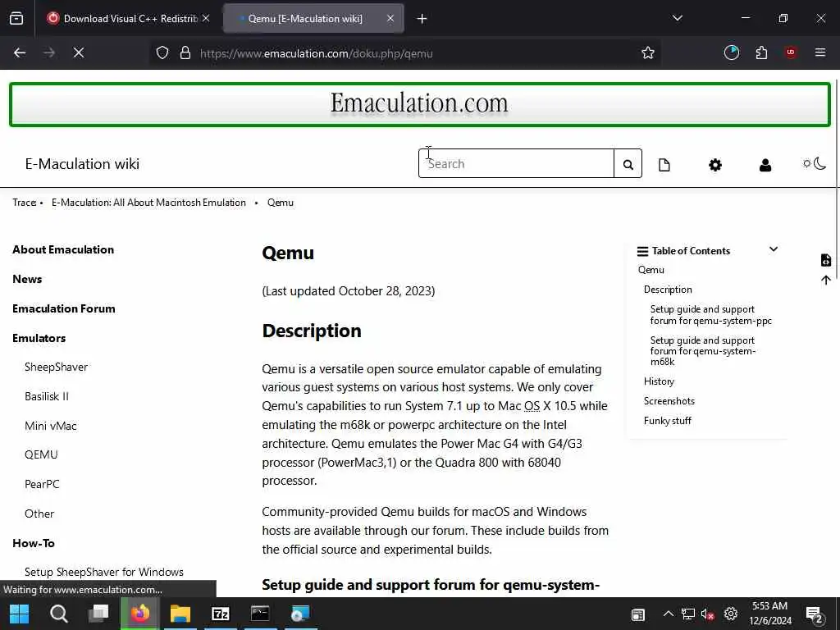Open the tracking protection shield icon
Image resolution: width=840 pixels, height=630 pixels.
162,52
